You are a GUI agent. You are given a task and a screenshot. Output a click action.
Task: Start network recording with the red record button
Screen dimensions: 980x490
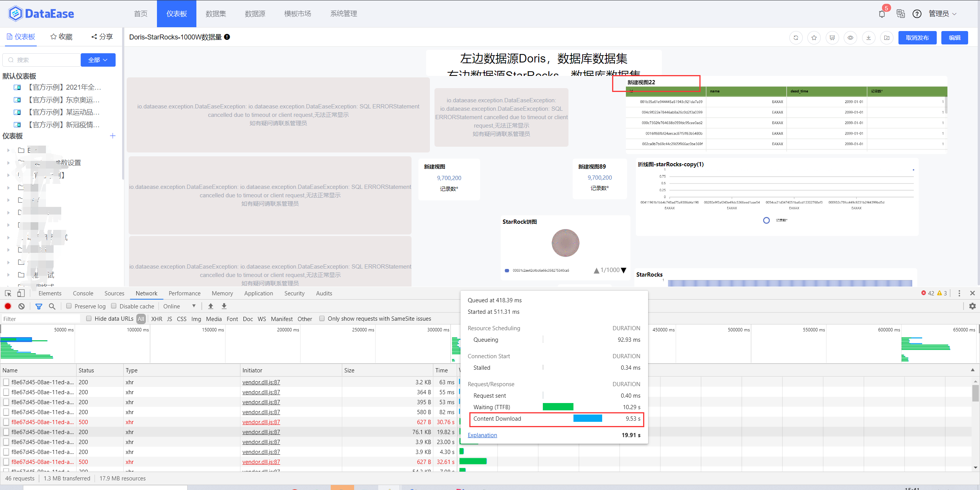tap(8, 306)
